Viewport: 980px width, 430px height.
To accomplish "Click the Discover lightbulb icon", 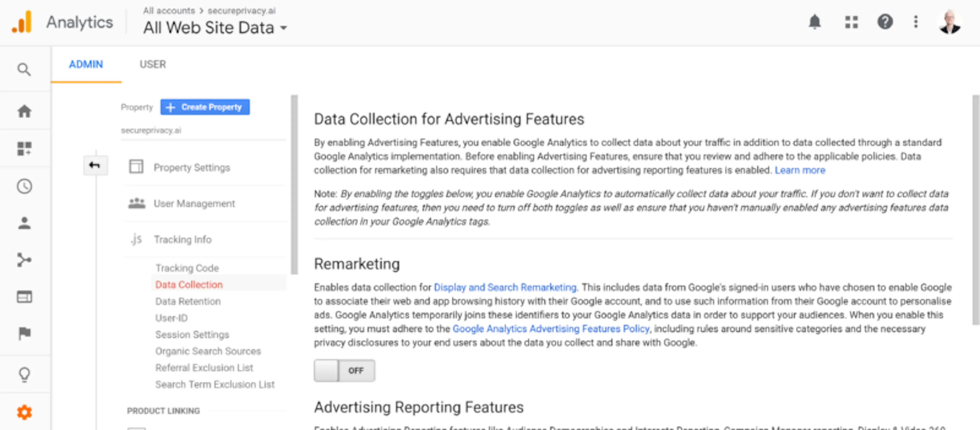I will (x=24, y=374).
